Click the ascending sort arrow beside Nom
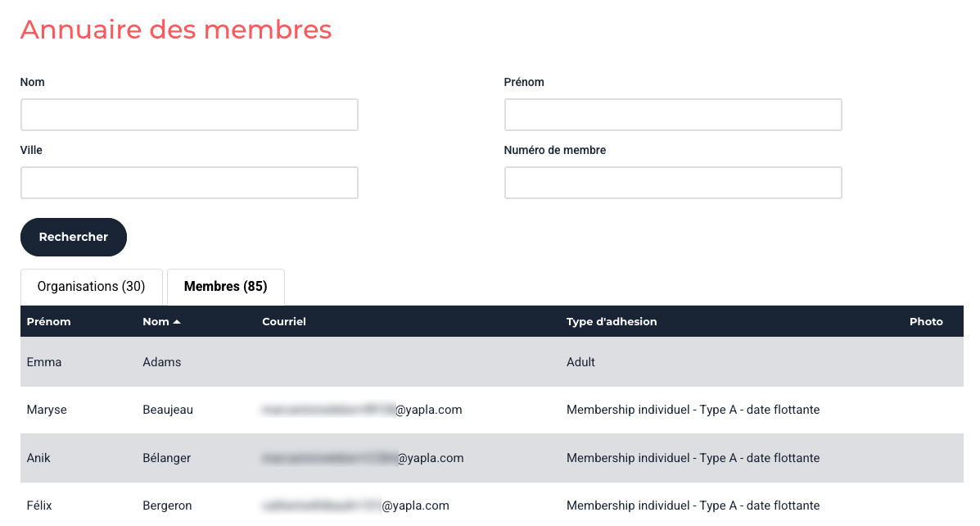Screen dimensions: 980x526 tap(177, 322)
